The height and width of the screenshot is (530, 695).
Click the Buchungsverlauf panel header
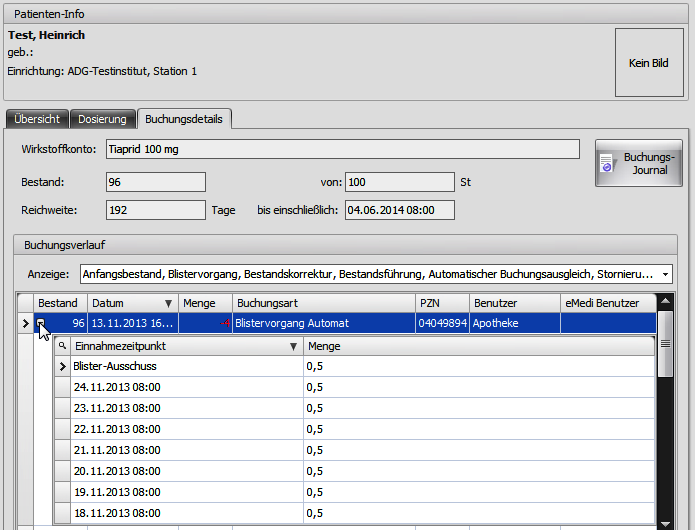[x=345, y=245]
